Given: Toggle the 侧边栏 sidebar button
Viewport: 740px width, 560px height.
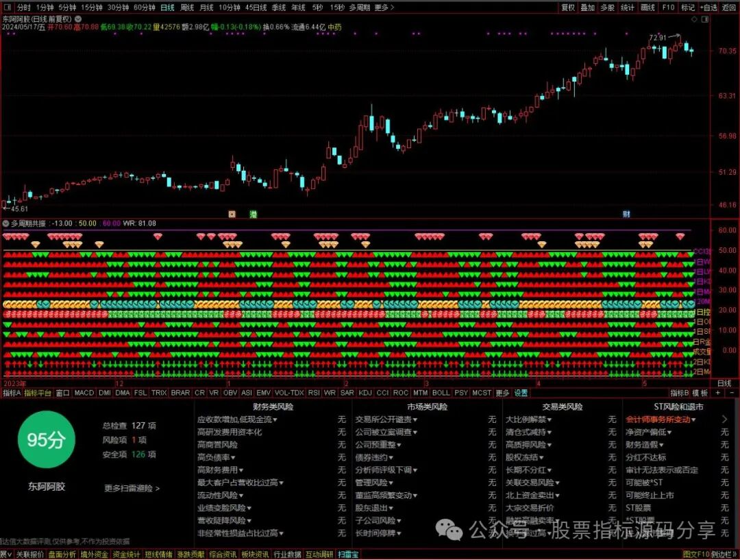Looking at the screenshot, I should [724, 555].
